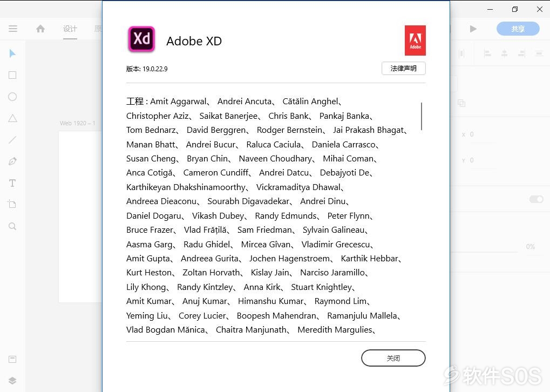The height and width of the screenshot is (392, 550).
Task: Go to the Home screen icon
Action: (x=40, y=29)
